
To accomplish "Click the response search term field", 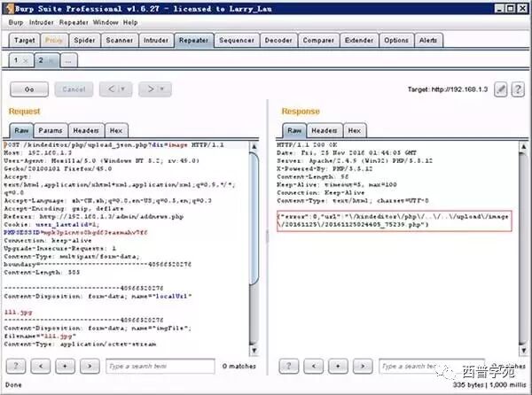I will 432,366.
